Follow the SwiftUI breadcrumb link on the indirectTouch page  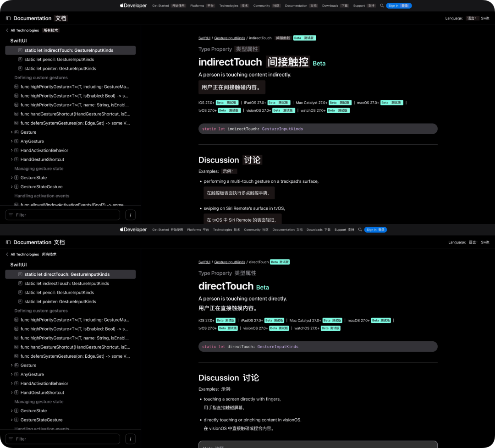204,38
